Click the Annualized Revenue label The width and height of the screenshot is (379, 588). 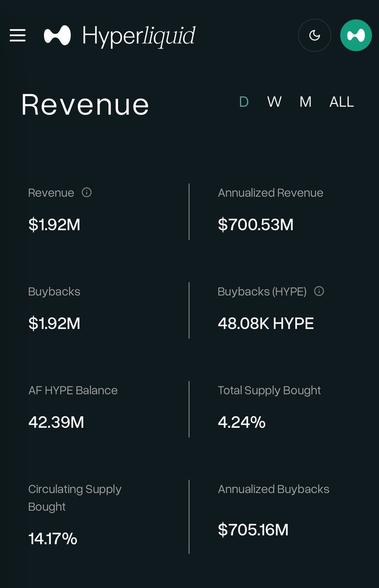point(271,193)
